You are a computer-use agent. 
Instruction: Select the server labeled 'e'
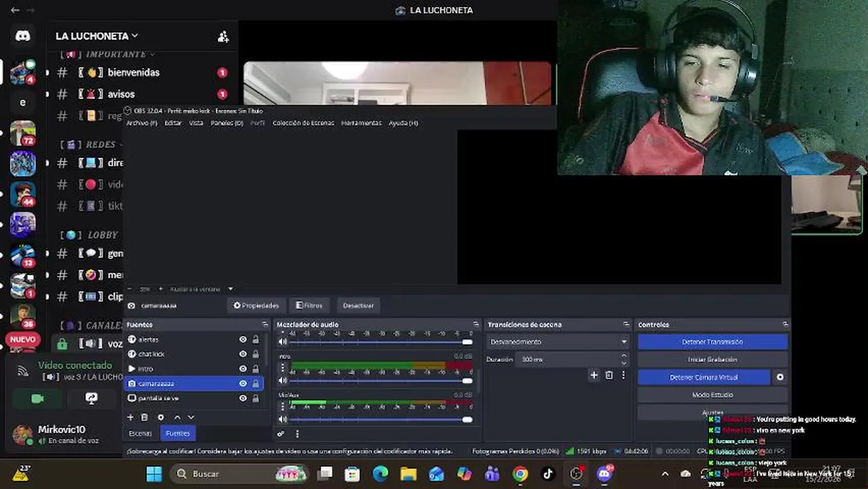pyautogui.click(x=22, y=103)
